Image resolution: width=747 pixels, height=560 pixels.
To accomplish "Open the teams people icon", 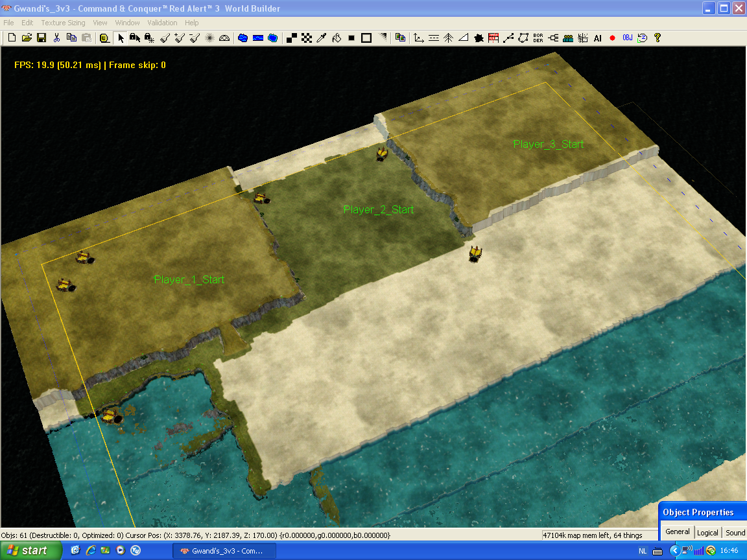I will tap(568, 38).
